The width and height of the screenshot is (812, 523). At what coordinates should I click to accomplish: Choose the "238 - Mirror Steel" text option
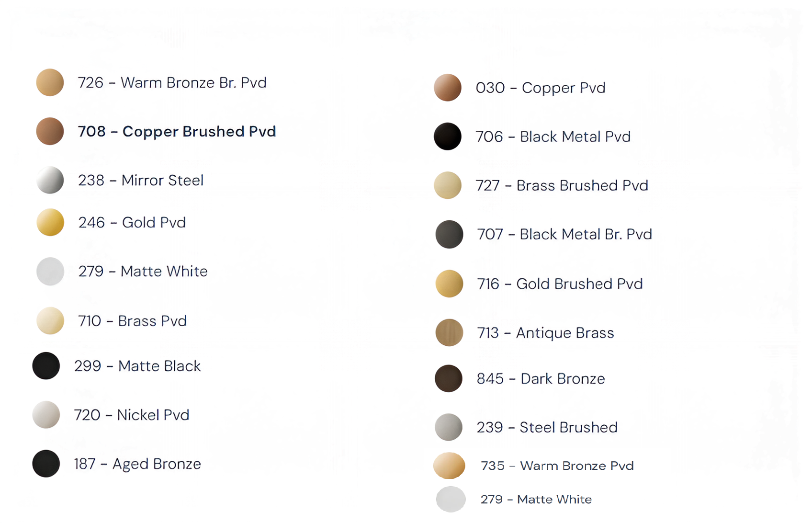141,180
